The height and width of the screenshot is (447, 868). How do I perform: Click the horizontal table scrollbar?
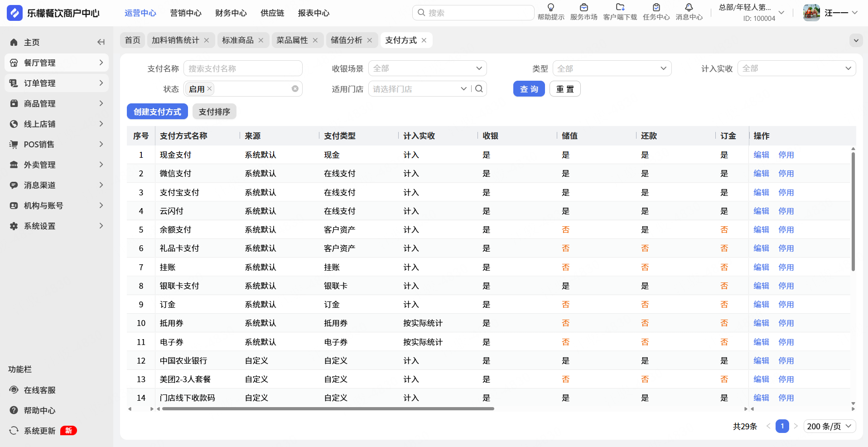(328, 409)
